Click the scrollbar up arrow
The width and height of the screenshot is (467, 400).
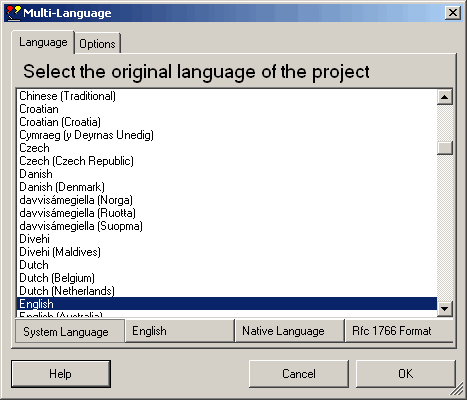click(x=444, y=97)
